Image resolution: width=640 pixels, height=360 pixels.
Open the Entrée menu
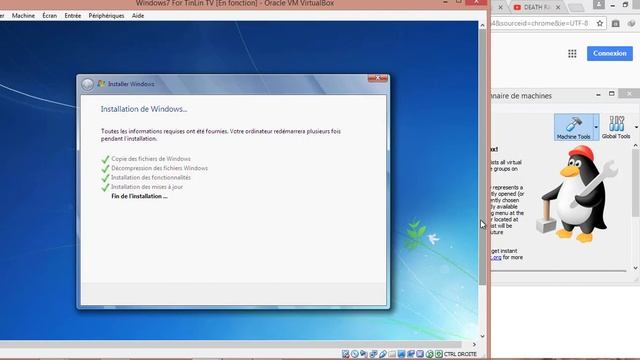coord(73,16)
